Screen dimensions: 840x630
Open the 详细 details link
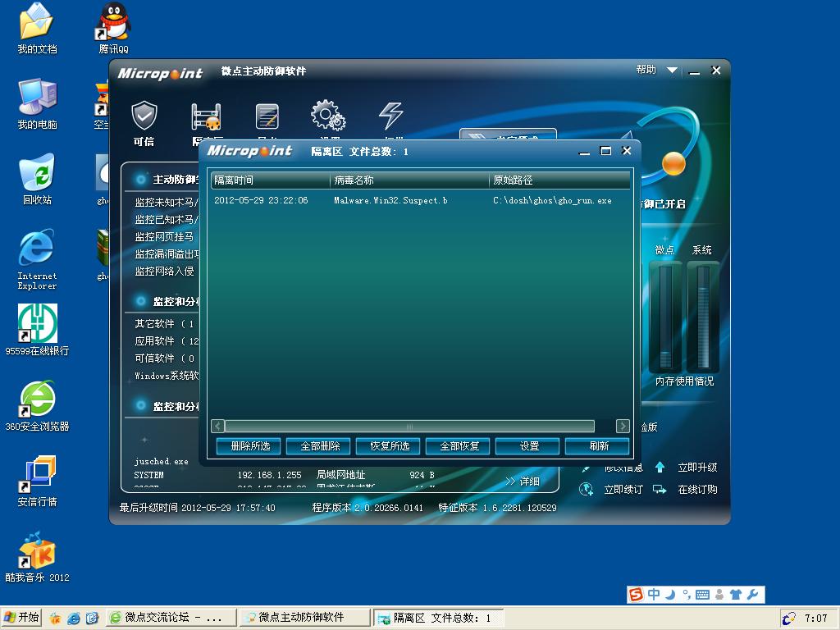[523, 481]
